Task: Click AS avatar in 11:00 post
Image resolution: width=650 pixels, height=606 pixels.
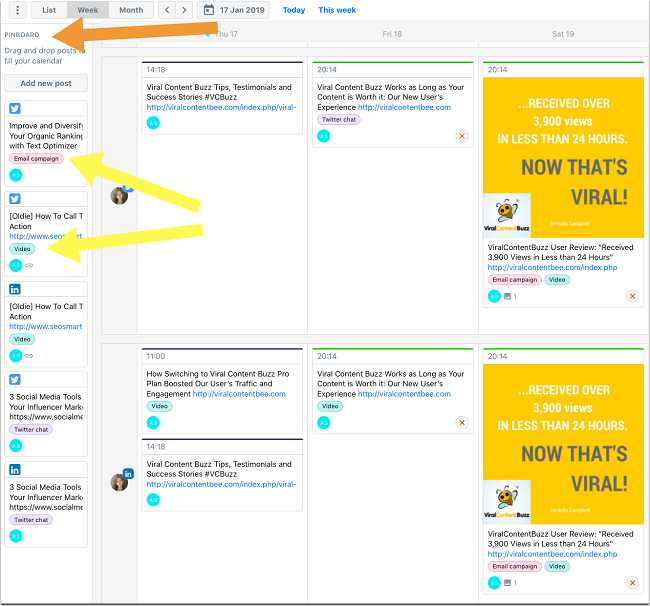Action: click(x=153, y=423)
